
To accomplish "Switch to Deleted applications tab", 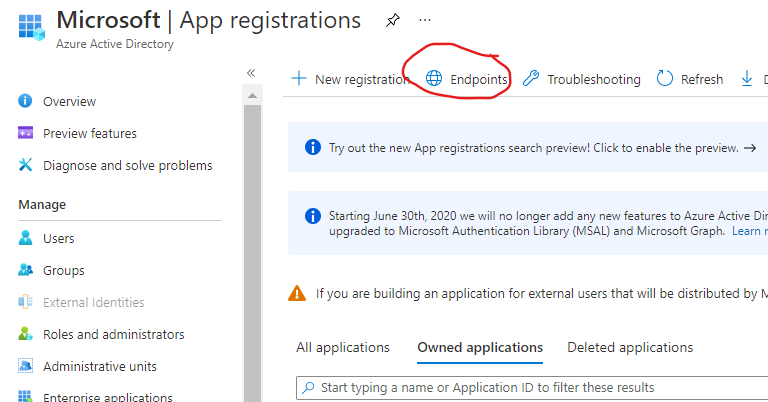I will pyautogui.click(x=630, y=347).
